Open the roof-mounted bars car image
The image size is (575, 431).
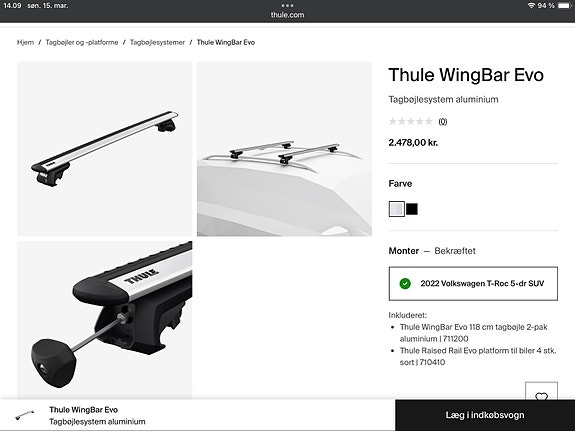point(284,149)
